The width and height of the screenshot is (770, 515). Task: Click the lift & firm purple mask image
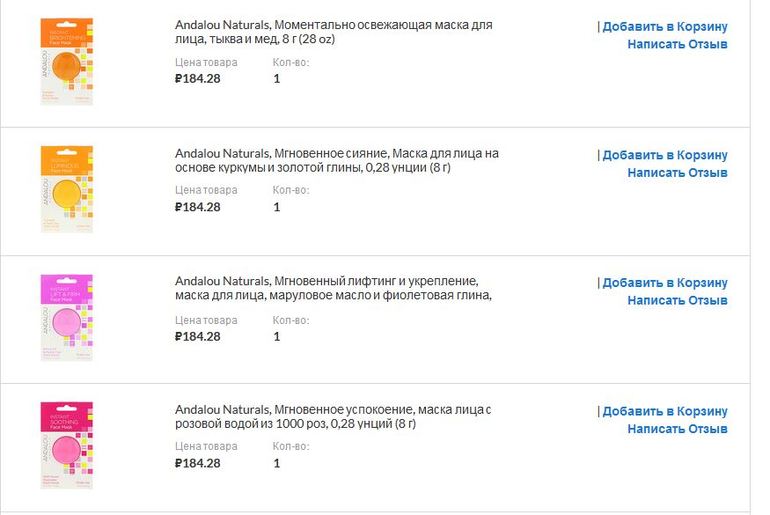[67, 317]
